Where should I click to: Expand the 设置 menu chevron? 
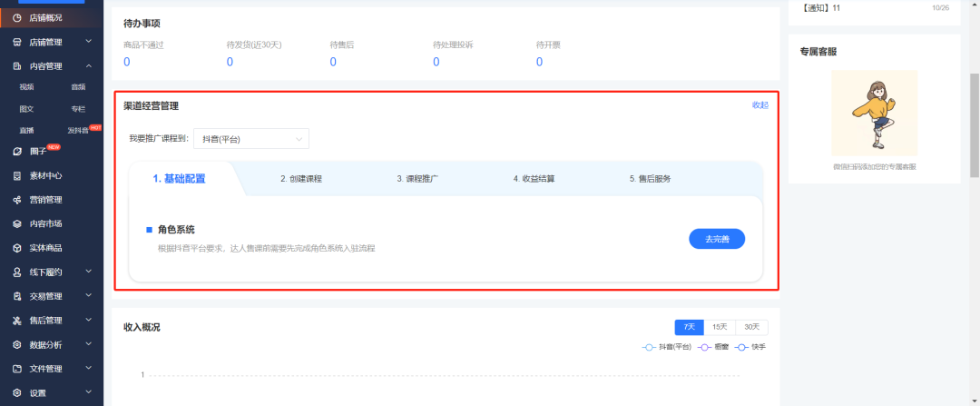tap(89, 393)
